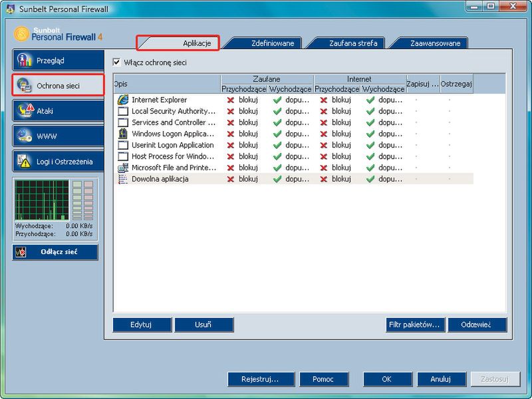
Task: Click the Dowolna aplikacja row icon
Action: (x=122, y=179)
